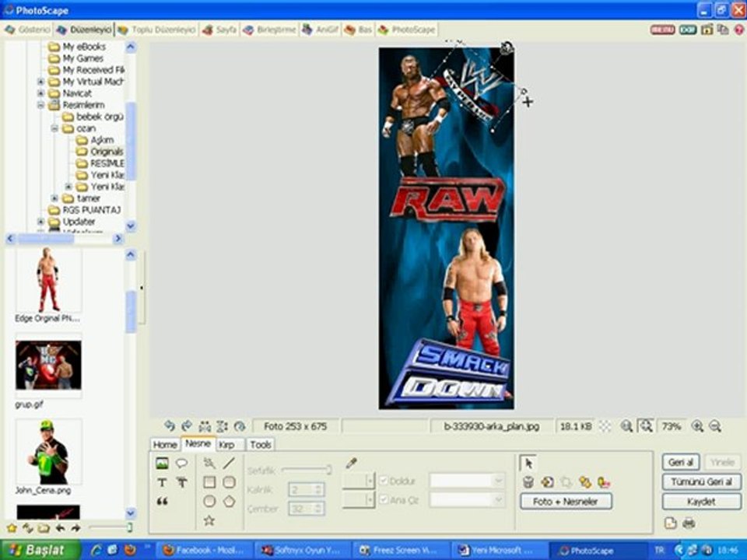This screenshot has width=747, height=560.
Task: Click the eyedropper color picker
Action: tap(351, 464)
